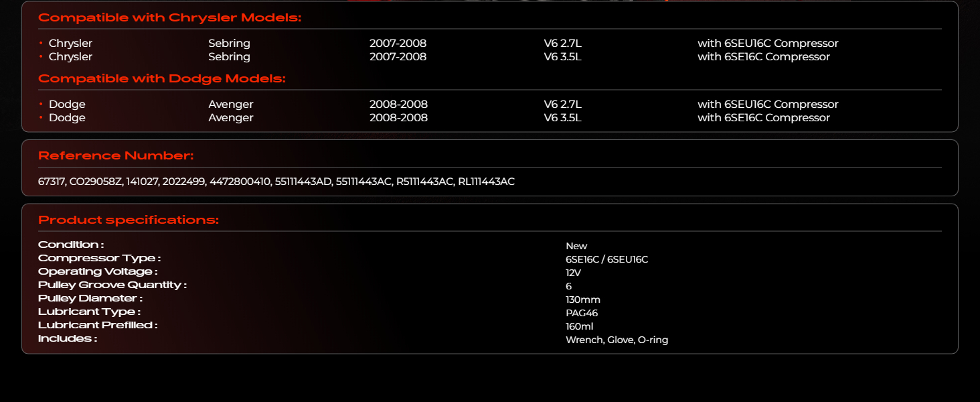The height and width of the screenshot is (402, 980).
Task: Select the value "6SE16C / 6SEU16C"
Action: [607, 260]
